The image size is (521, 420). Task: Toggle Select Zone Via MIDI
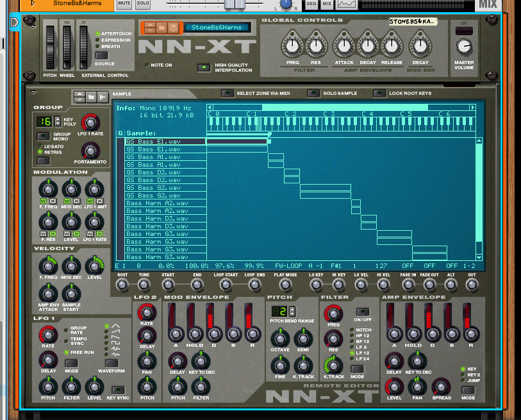tap(227, 94)
